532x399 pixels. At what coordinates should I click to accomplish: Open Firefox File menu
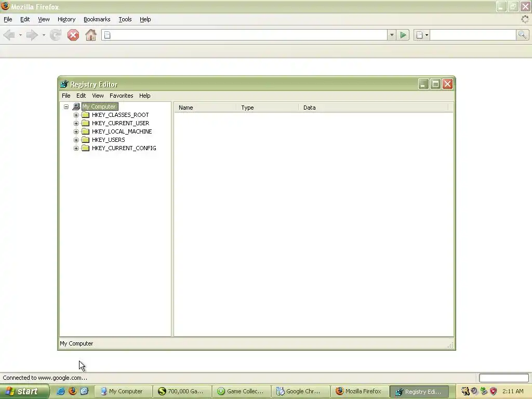[x=8, y=19]
